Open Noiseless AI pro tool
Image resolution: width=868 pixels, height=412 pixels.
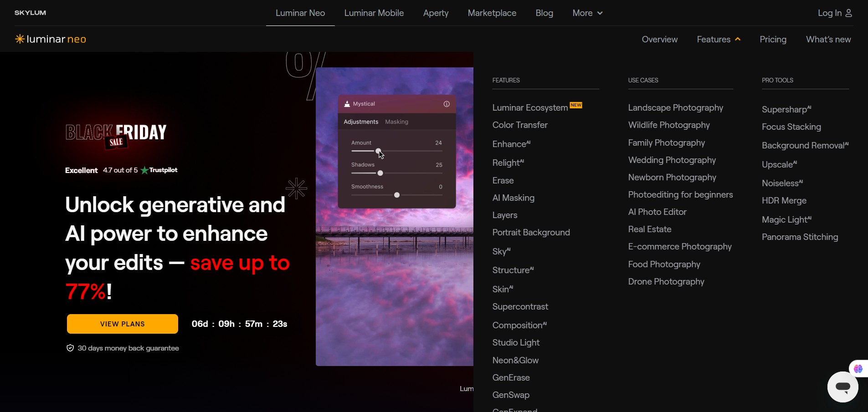tap(782, 183)
